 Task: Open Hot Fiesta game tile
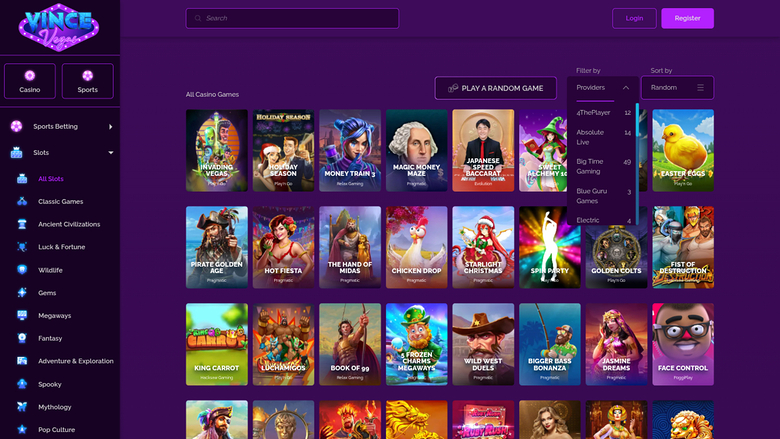pyautogui.click(x=284, y=247)
